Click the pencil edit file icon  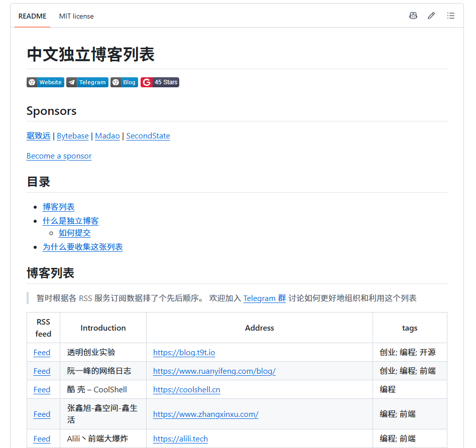tap(431, 16)
